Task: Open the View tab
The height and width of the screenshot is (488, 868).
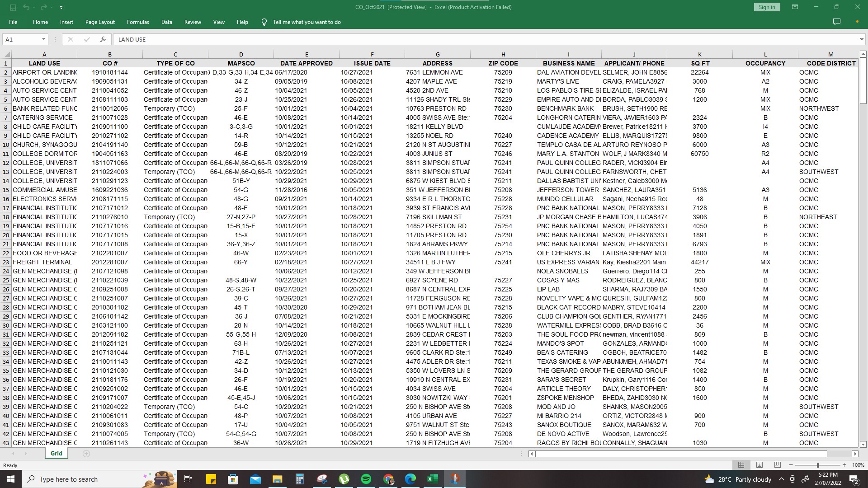Action: point(219,22)
